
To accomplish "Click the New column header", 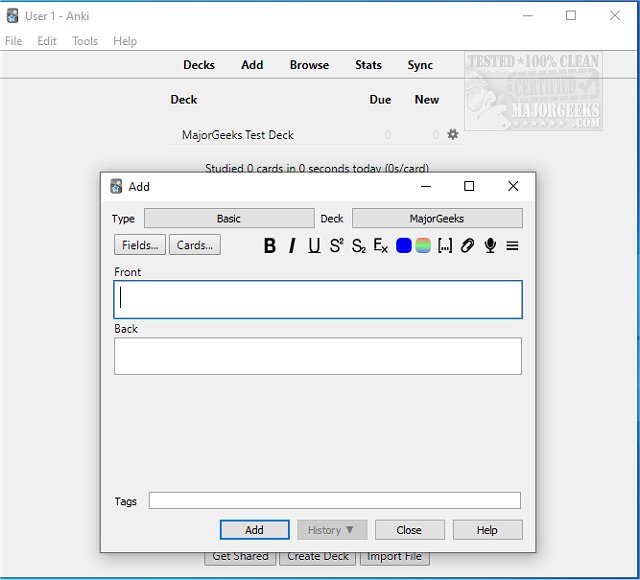I will coord(427,100).
